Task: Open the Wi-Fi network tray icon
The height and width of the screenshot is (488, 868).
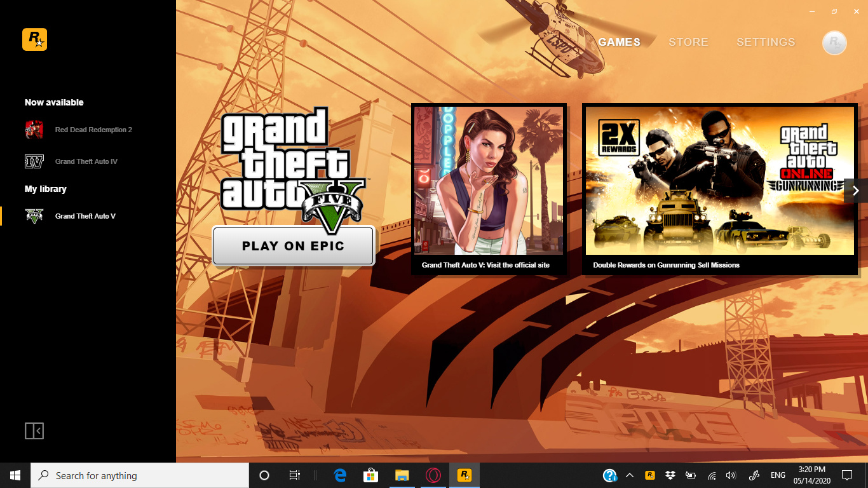Action: click(712, 475)
